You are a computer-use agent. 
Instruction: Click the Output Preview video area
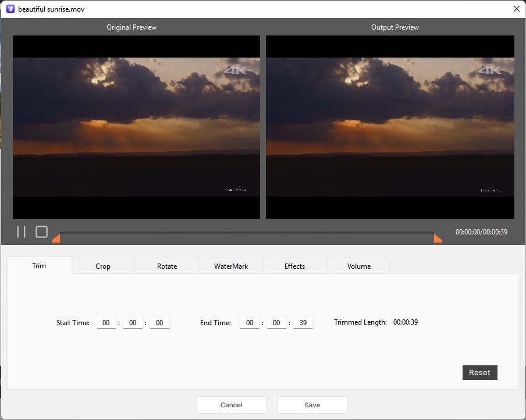(x=390, y=127)
